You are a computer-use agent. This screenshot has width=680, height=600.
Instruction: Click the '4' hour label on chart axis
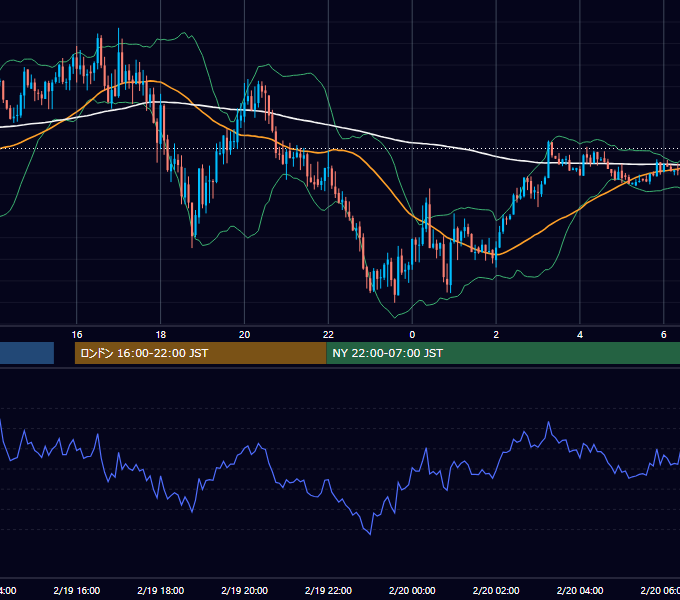click(580, 334)
